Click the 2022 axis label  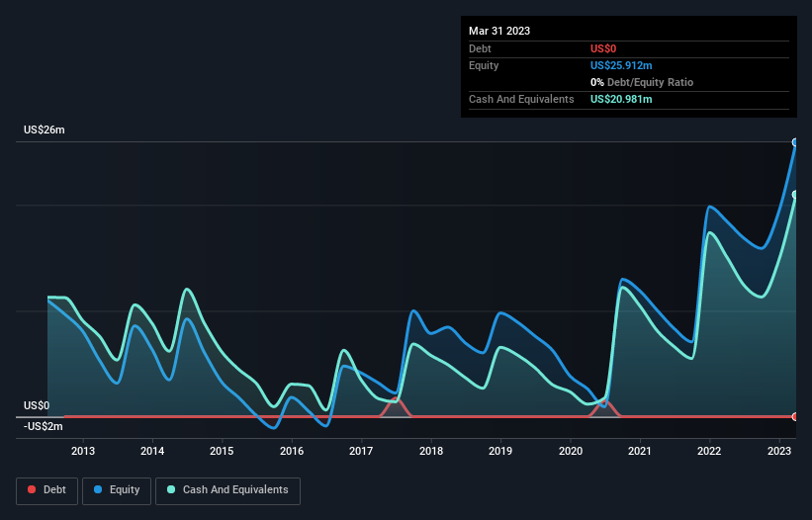(709, 451)
